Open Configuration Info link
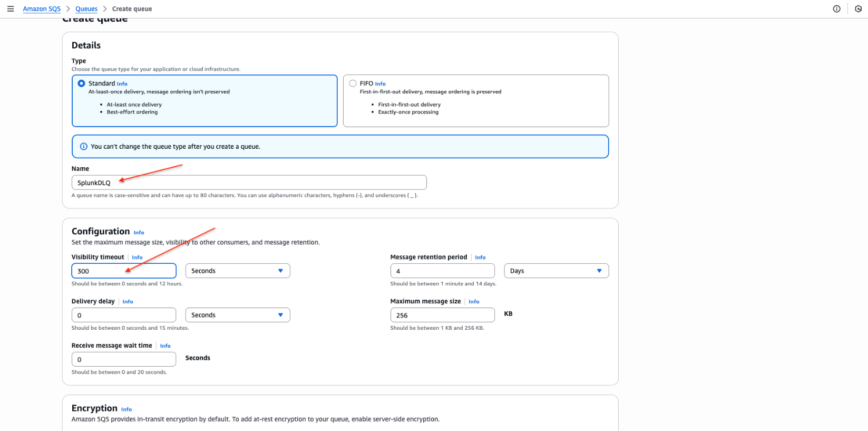868x431 pixels. pyautogui.click(x=139, y=233)
